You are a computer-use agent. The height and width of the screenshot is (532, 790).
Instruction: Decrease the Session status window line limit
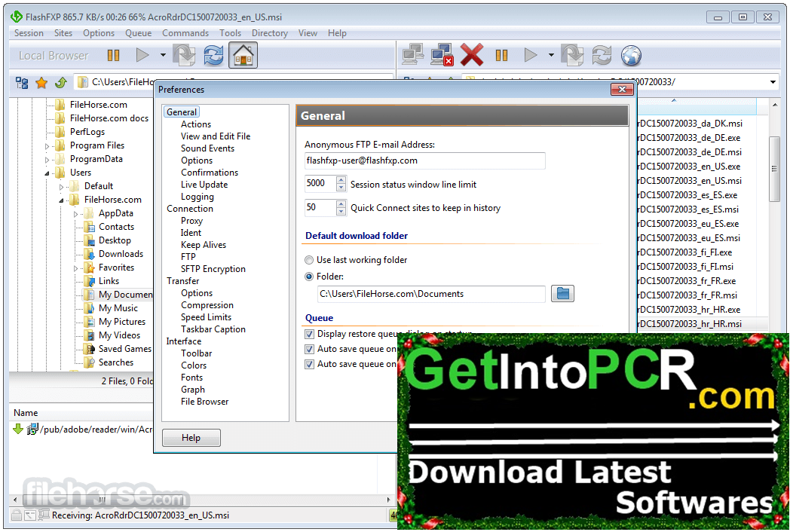click(x=341, y=188)
